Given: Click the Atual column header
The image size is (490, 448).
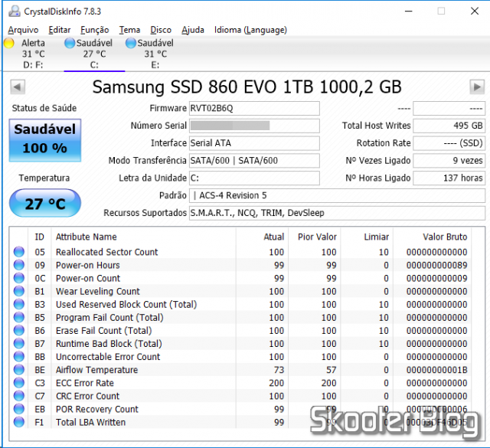Looking at the screenshot, I should pos(262,237).
